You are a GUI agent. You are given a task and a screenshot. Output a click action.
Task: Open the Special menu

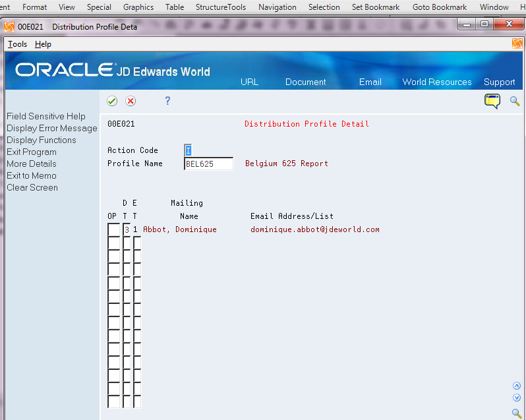click(x=99, y=7)
